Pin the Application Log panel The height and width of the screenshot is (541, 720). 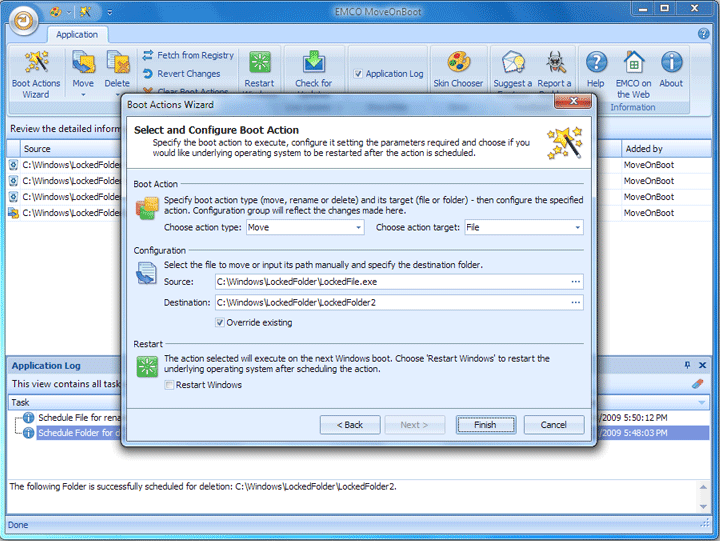coord(687,365)
